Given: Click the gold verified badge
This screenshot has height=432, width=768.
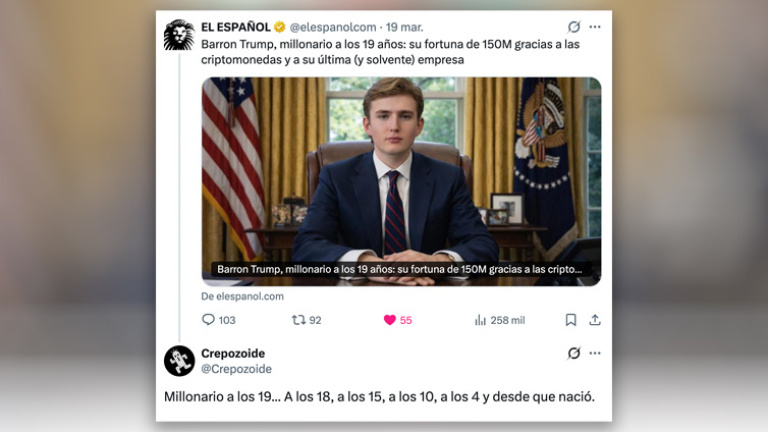Looking at the screenshot, I should click(x=280, y=27).
